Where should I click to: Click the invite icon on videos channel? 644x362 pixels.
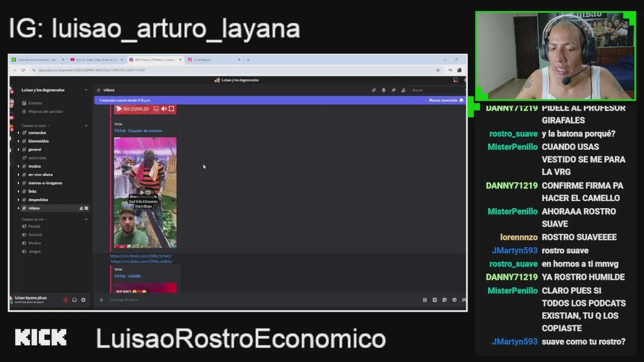[81, 208]
